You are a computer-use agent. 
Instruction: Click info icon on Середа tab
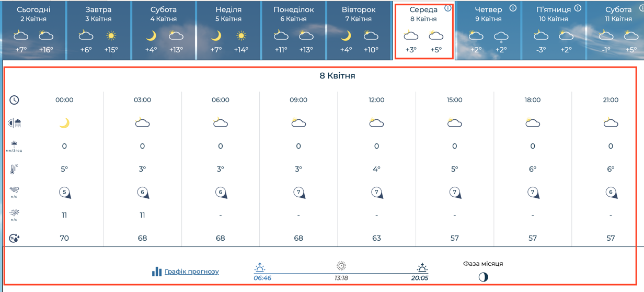tap(447, 8)
